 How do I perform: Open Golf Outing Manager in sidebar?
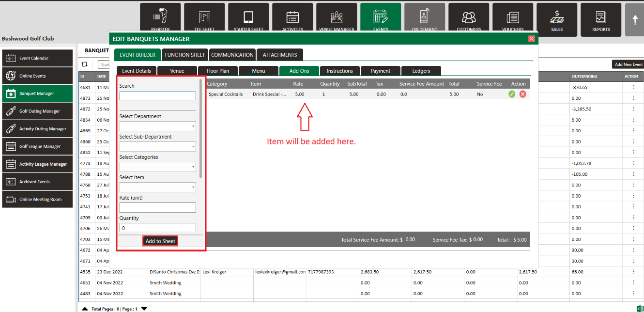point(37,111)
